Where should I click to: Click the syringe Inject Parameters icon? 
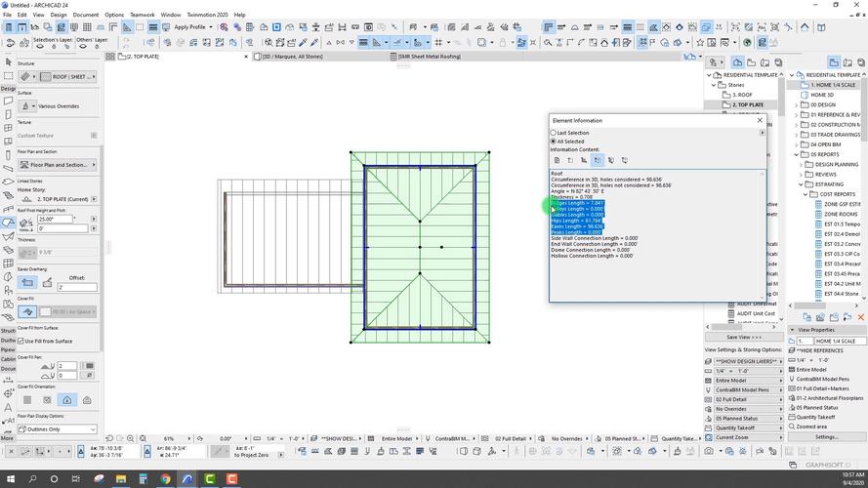pyautogui.click(x=314, y=42)
